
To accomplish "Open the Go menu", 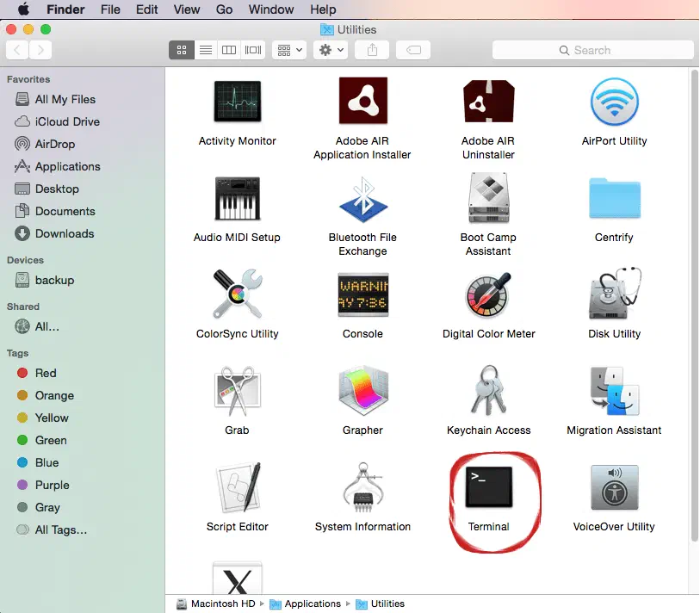I will click(224, 9).
